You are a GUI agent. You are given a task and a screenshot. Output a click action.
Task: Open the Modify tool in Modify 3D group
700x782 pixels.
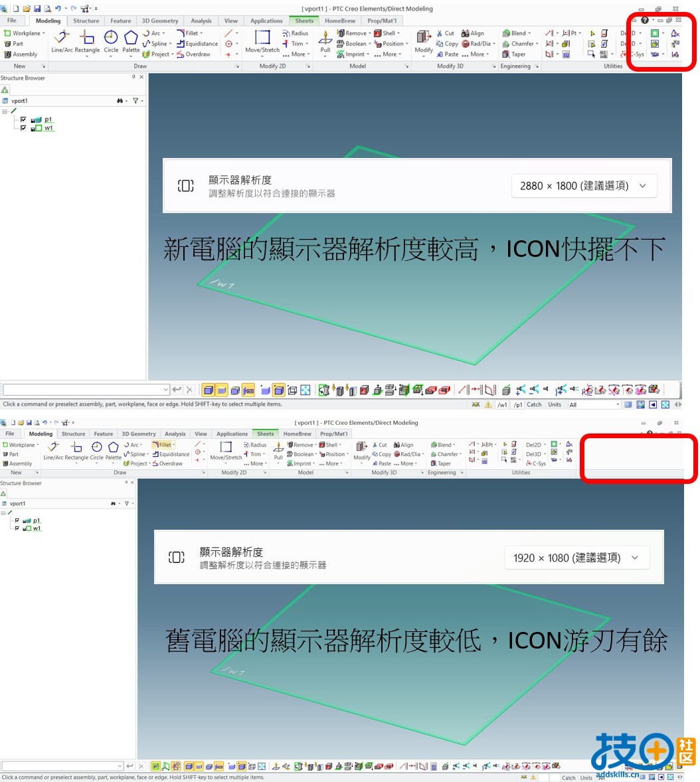pos(423,43)
